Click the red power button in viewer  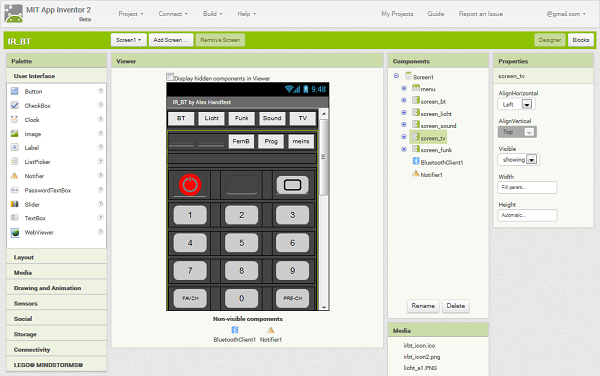point(190,185)
